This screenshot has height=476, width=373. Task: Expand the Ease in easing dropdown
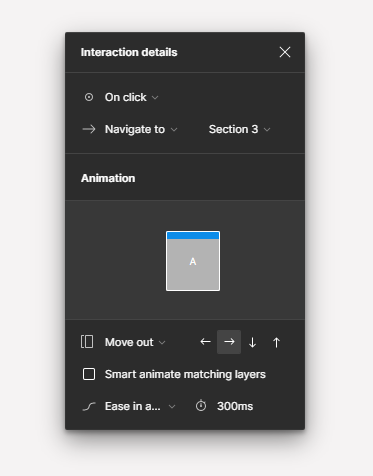click(140, 406)
